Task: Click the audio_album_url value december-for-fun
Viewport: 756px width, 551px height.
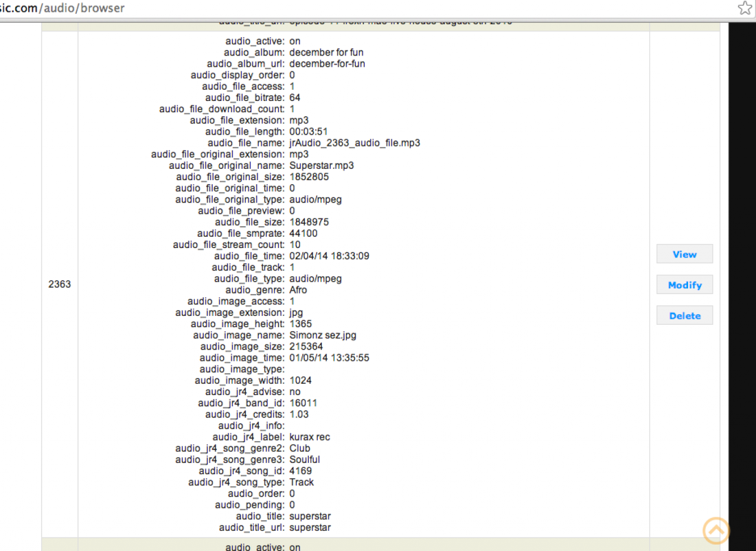Action: click(x=327, y=64)
